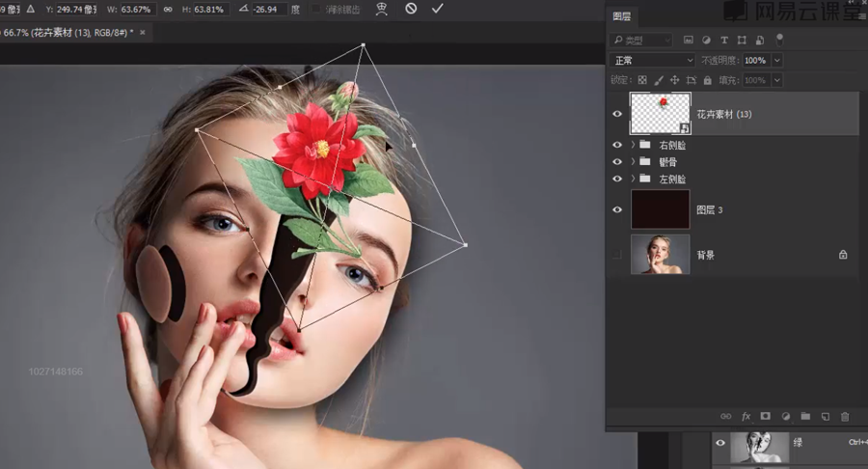Select the 图层 panel tab
The width and height of the screenshot is (868, 469).
[622, 16]
